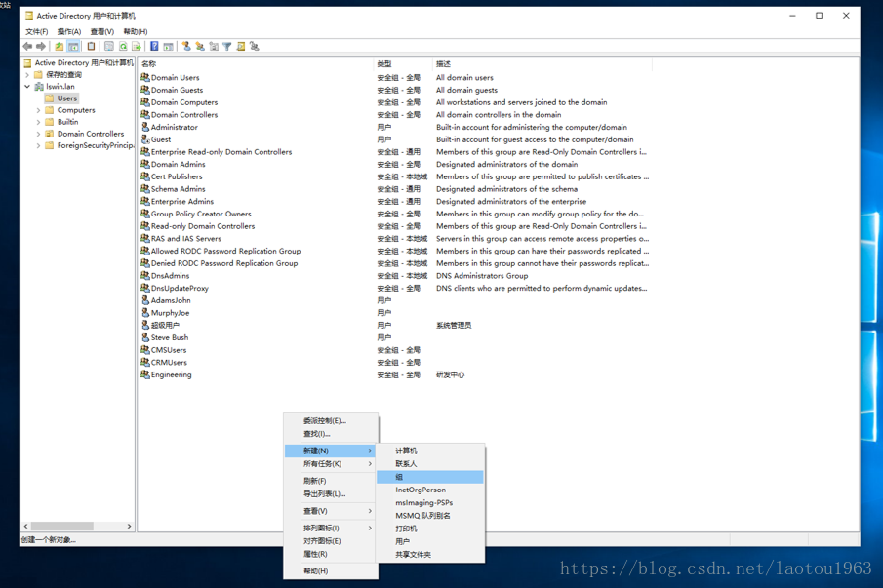The width and height of the screenshot is (883, 588).
Task: Expand the 保存的查询 tree node
Action: click(x=27, y=75)
